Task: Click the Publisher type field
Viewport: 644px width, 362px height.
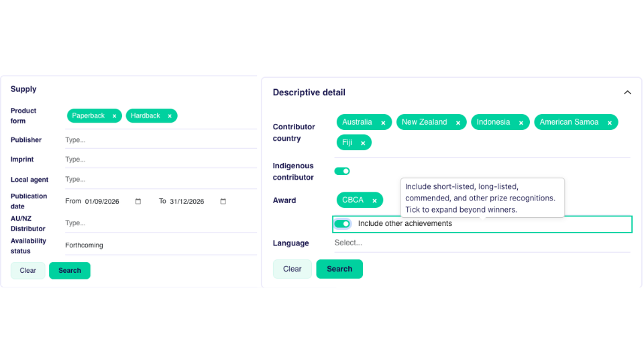Action: click(x=160, y=140)
